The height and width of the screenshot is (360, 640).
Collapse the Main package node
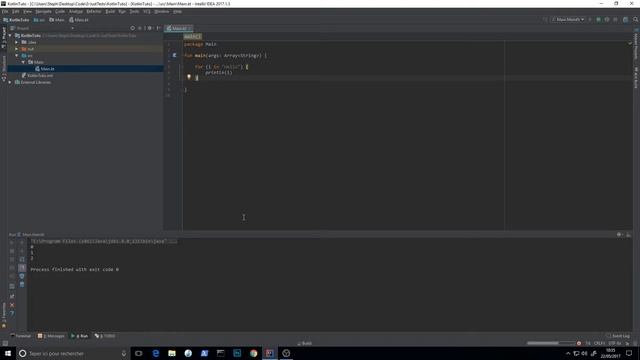coord(23,62)
